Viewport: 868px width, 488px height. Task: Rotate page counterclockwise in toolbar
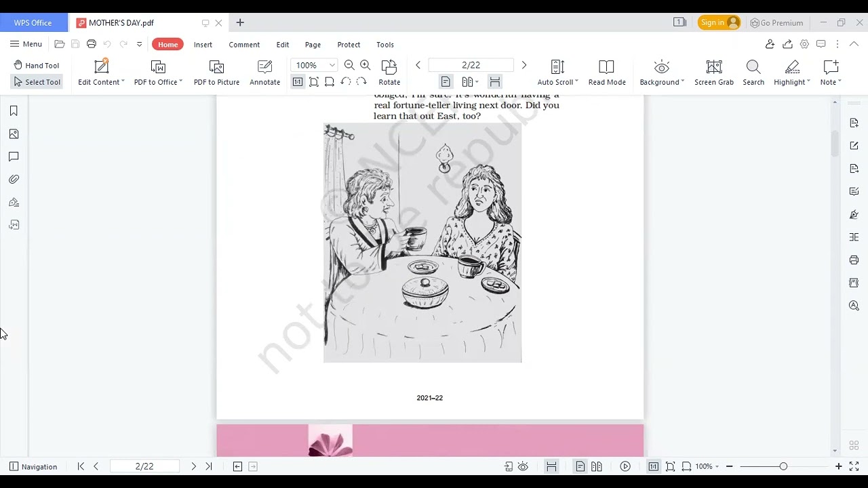pyautogui.click(x=346, y=82)
